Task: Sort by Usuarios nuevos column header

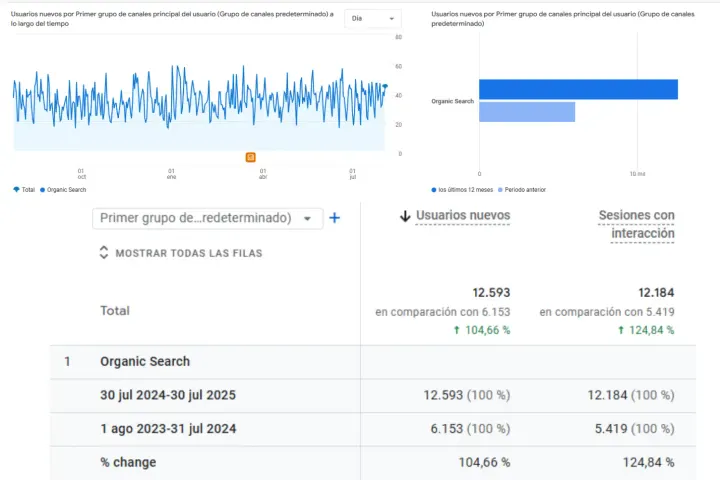Action: click(x=463, y=215)
